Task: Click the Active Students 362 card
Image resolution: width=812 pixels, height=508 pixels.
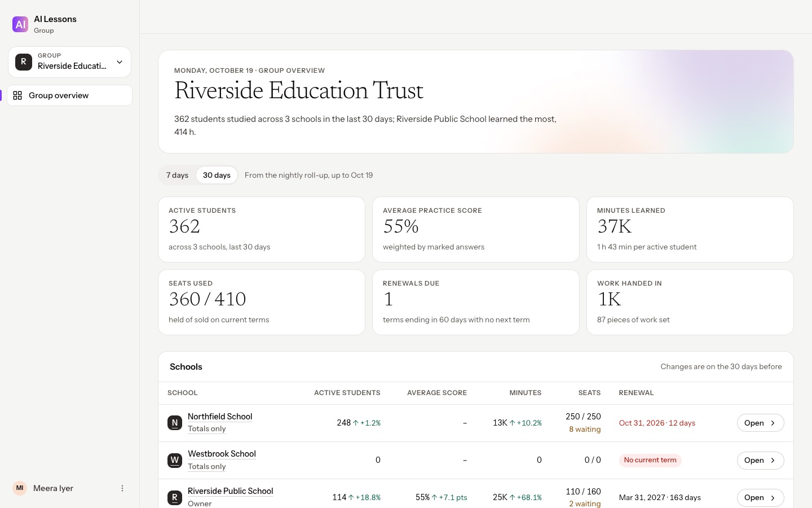Action: point(262,229)
